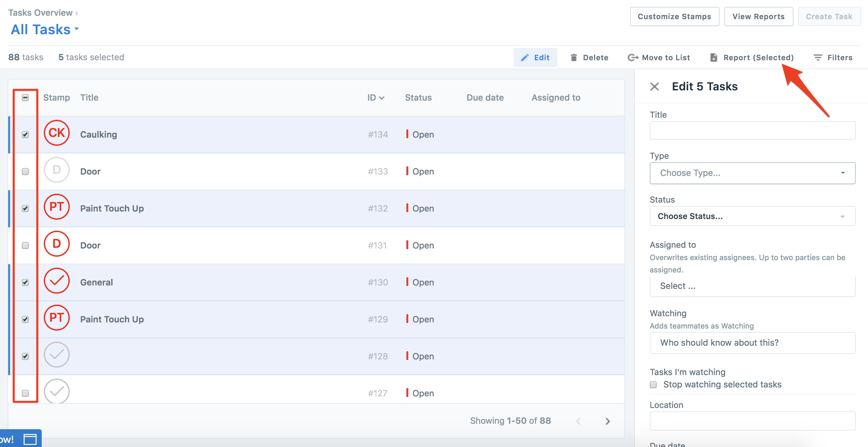The height and width of the screenshot is (447, 868).
Task: Open Filters via the filter icon
Action: [818, 57]
